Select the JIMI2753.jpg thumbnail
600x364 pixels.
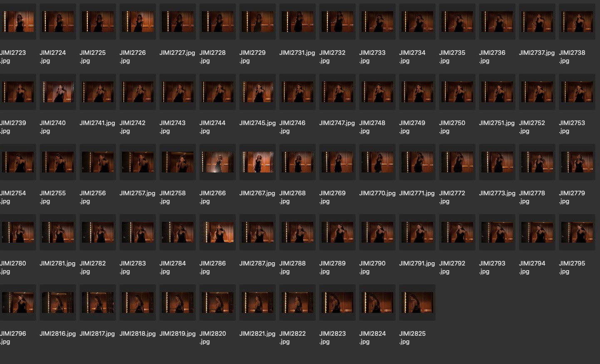[577, 92]
